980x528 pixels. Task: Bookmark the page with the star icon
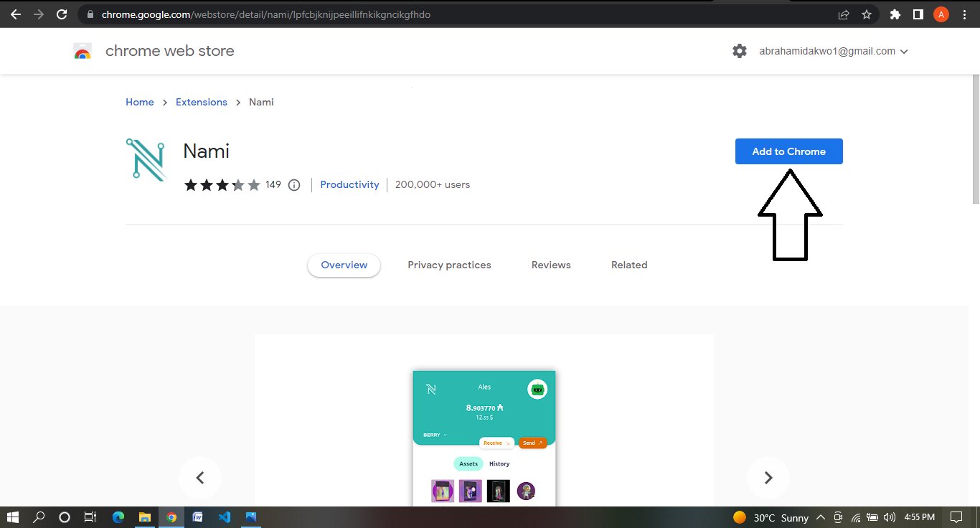point(867,14)
